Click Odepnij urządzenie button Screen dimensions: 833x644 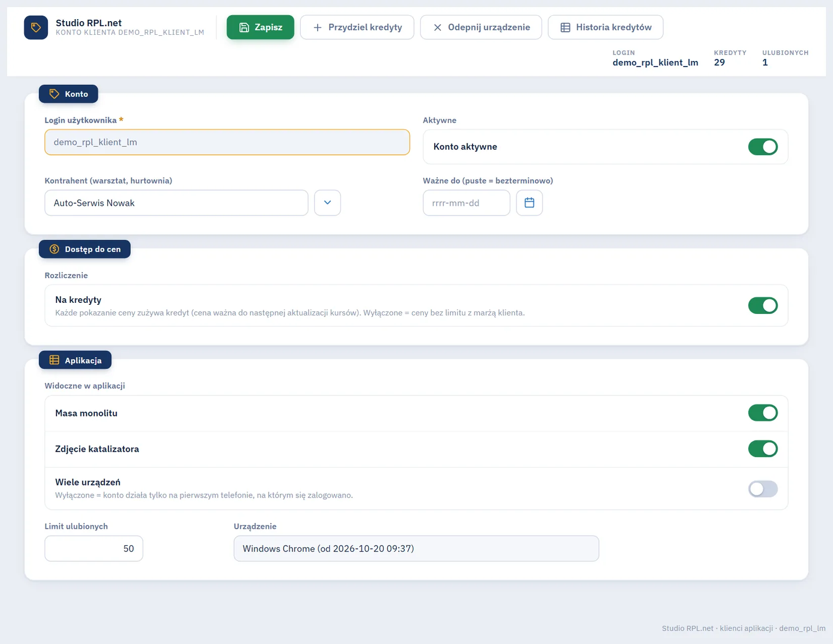481,27
